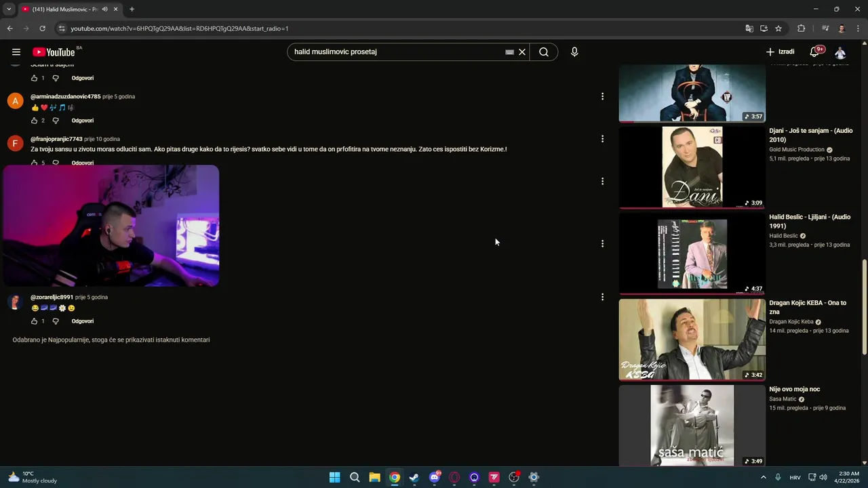Open Nije ovo moja noc title
868x488 pixels.
click(795, 389)
